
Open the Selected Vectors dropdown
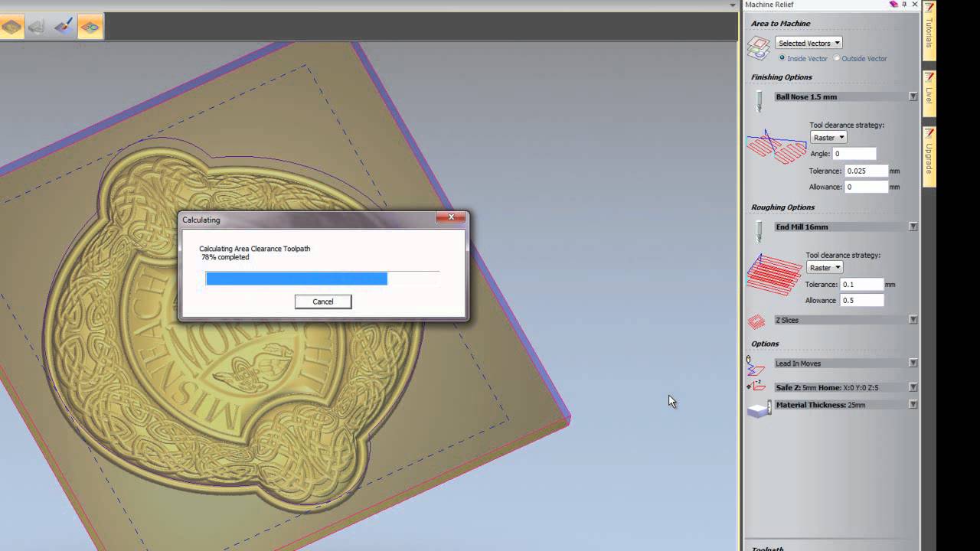808,43
